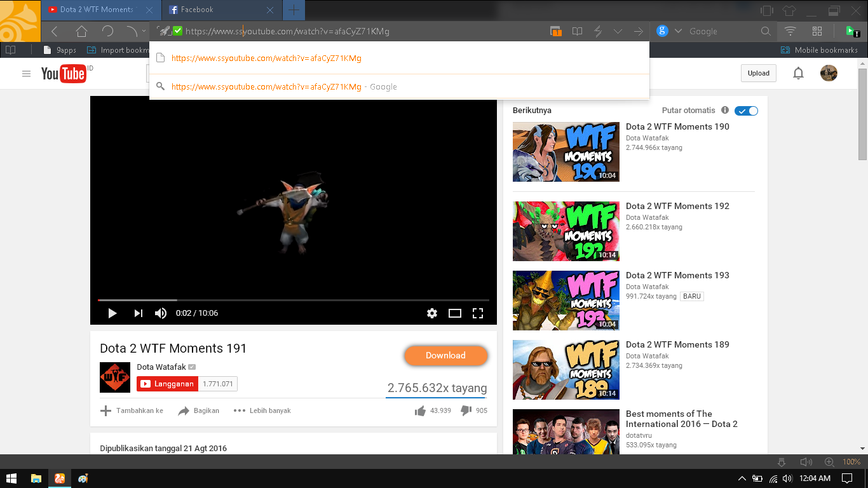Open Mobile bookmarks folder
Viewport: 868px width, 488px height.
coord(819,50)
